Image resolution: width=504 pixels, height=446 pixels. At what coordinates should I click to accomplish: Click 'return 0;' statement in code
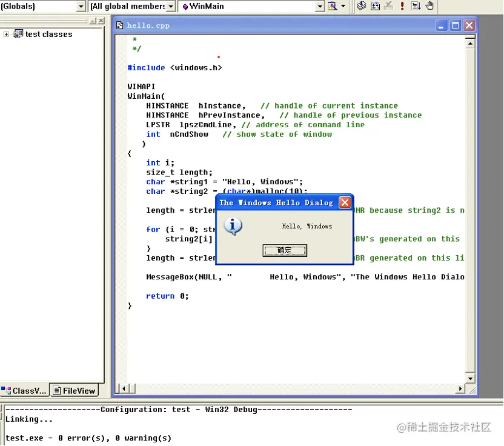(x=167, y=296)
